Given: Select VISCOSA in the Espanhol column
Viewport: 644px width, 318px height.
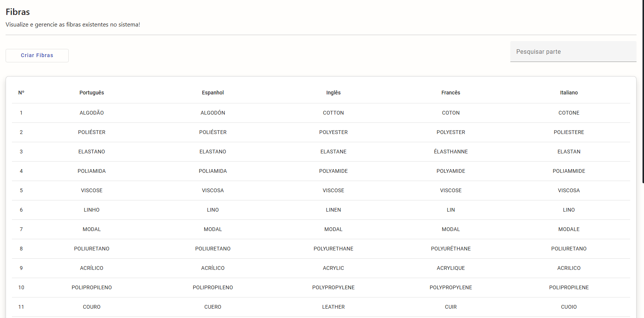Looking at the screenshot, I should click(x=213, y=190).
